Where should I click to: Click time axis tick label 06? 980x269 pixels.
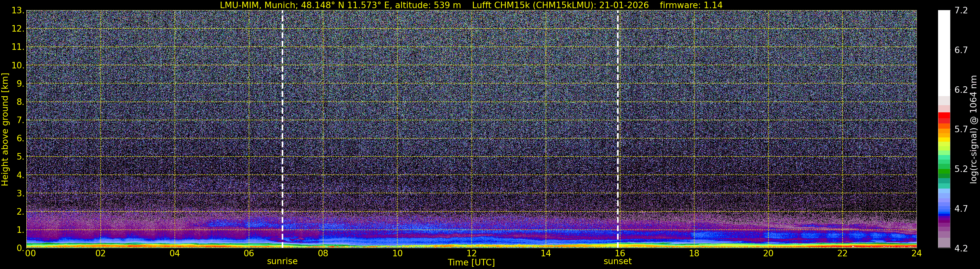pos(249,253)
